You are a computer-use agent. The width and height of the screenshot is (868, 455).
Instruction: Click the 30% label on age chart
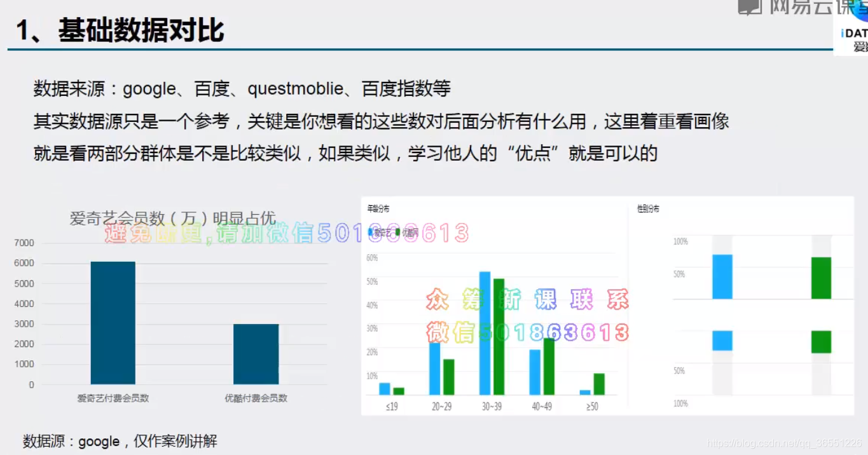tap(372, 329)
